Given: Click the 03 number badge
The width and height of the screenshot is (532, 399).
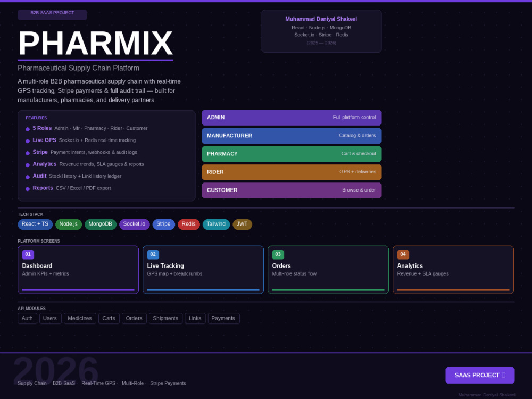Looking at the screenshot, I should click(x=278, y=254).
